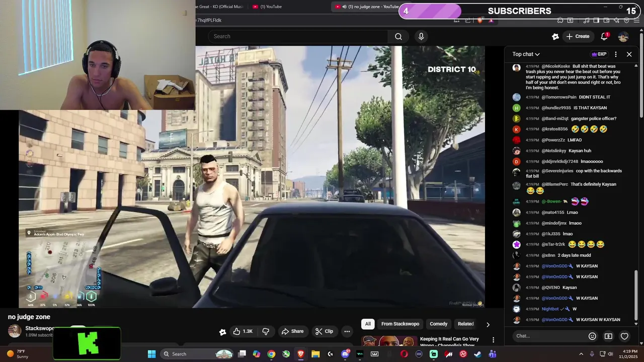Show hidden system tray icons chevron
644x362 pixels.
coord(581,354)
